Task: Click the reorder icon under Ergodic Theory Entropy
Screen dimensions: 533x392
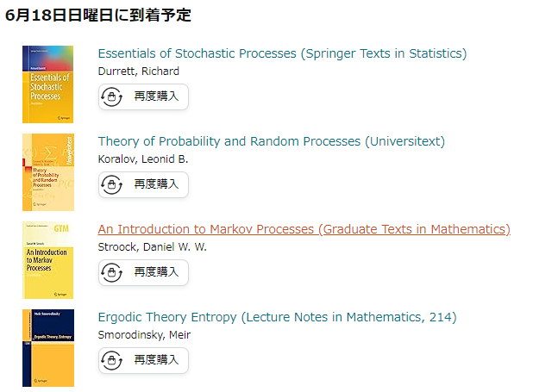Action: [112, 361]
